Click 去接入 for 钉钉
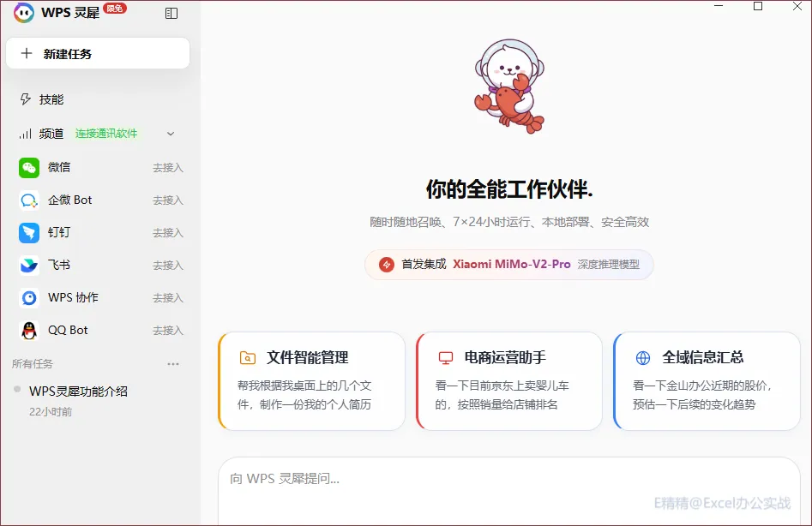This screenshot has width=812, height=526. 168,233
